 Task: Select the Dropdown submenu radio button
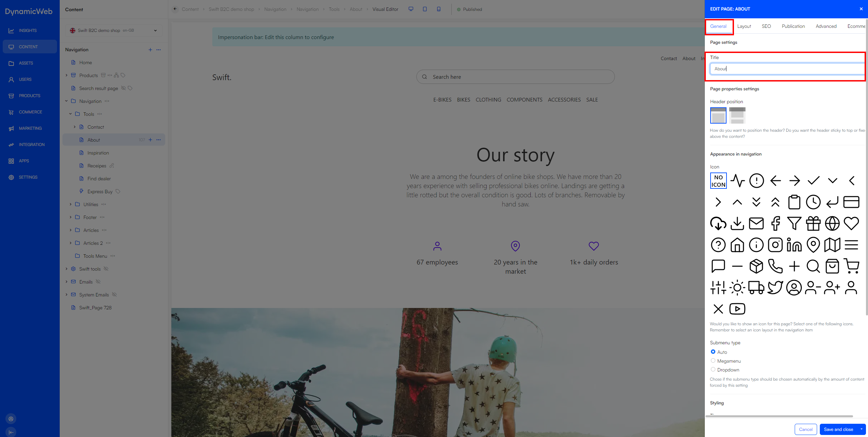pyautogui.click(x=713, y=369)
